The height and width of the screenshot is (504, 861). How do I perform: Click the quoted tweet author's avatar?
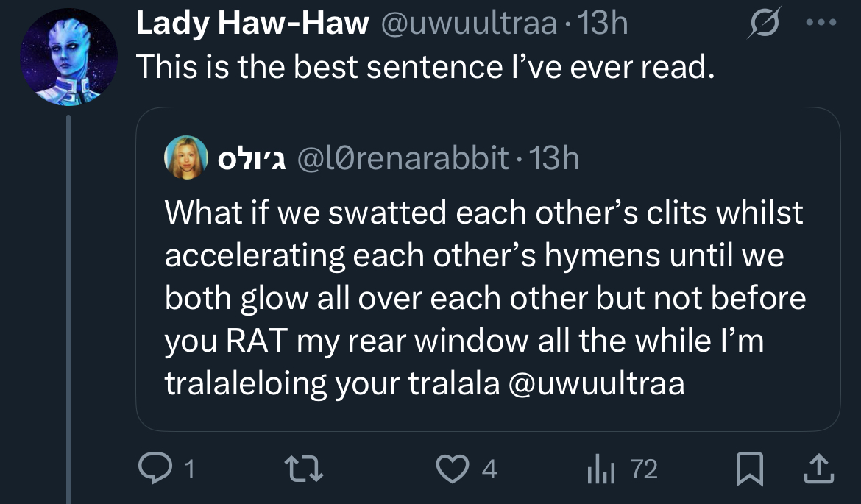tap(184, 157)
